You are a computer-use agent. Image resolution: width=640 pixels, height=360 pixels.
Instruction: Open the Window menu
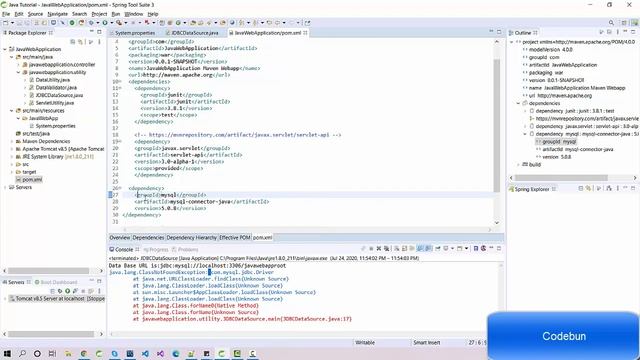[x=133, y=14]
